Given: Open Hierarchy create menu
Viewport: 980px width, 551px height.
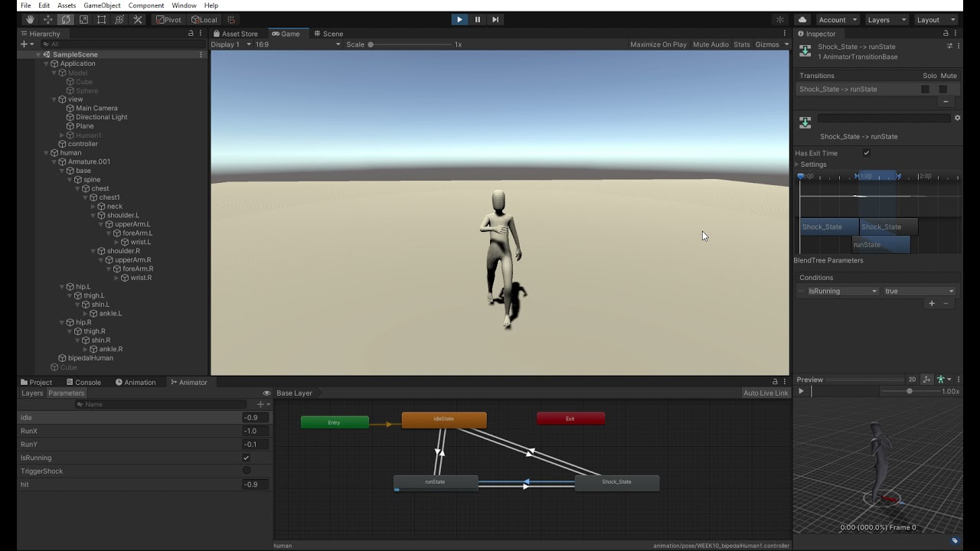Looking at the screenshot, I should (26, 44).
